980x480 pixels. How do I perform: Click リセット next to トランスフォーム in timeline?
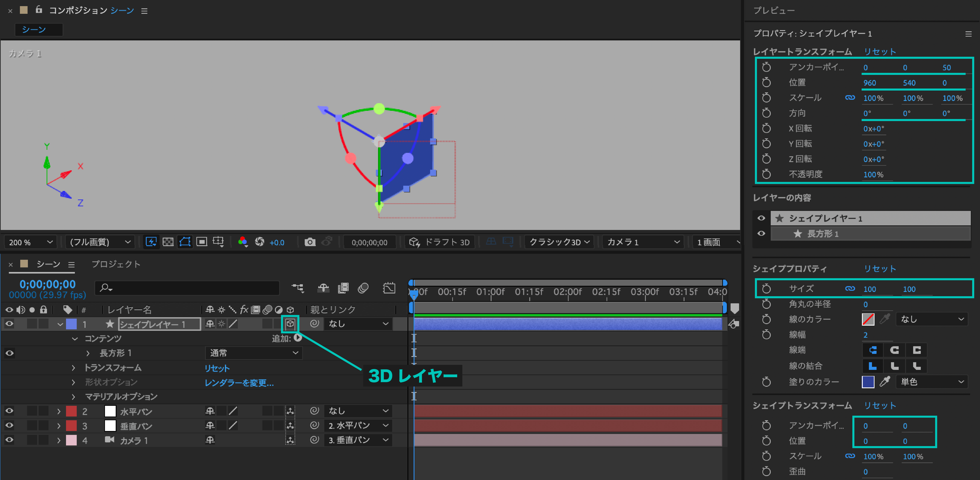click(x=217, y=368)
